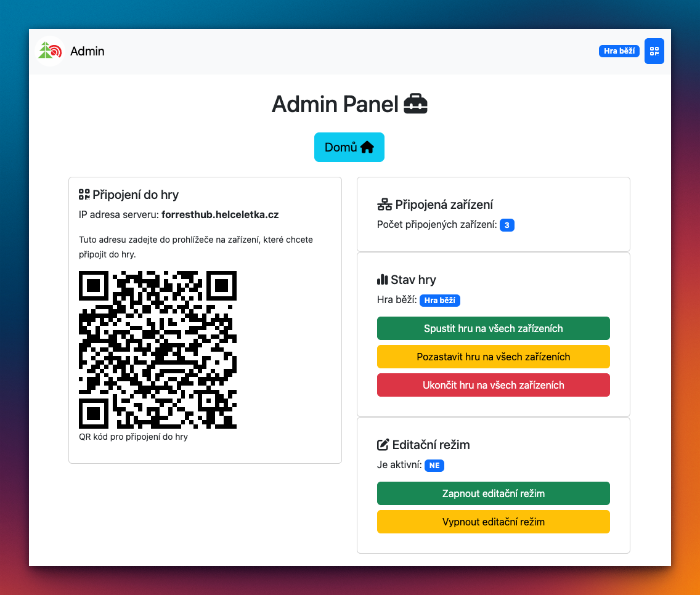Click the toolbox icon beside Admin Panel
Image resolution: width=700 pixels, height=595 pixels.
pos(415,104)
